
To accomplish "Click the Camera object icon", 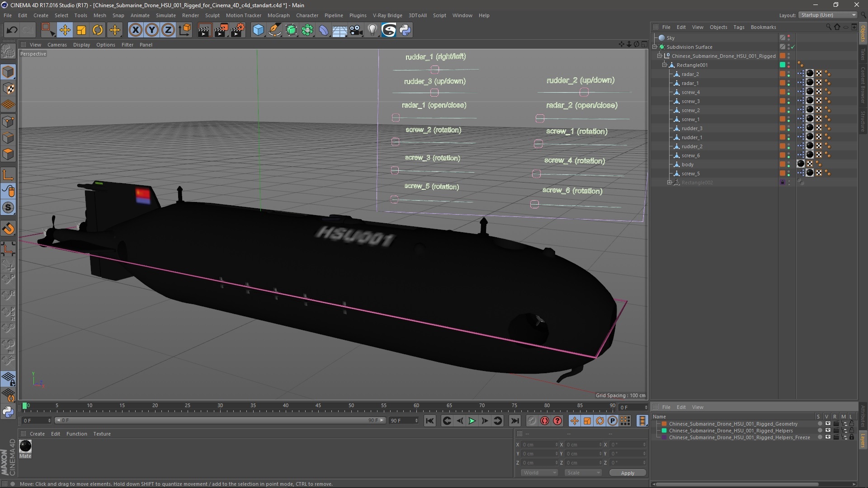I will tap(356, 30).
